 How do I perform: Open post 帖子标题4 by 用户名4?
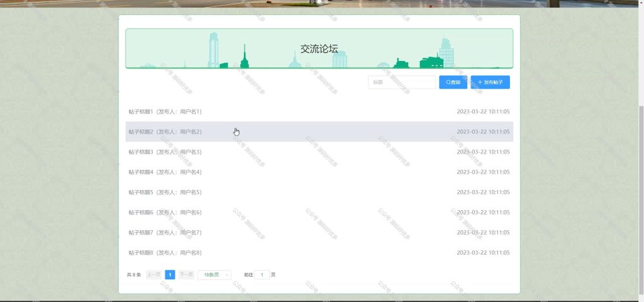pyautogui.click(x=319, y=172)
